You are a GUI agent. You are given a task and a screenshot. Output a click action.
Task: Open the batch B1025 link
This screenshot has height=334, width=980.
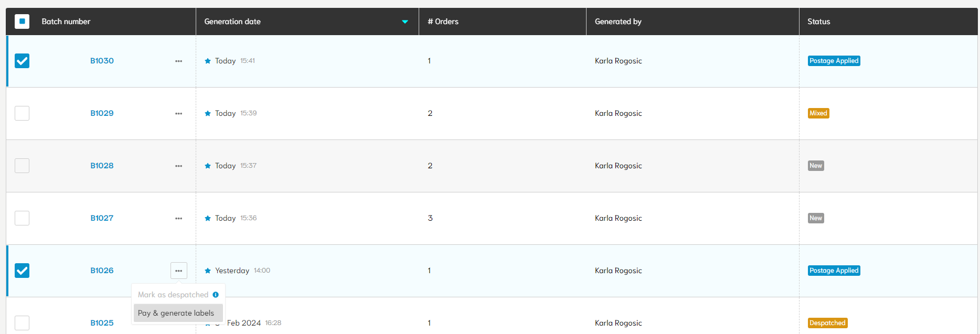(x=102, y=323)
